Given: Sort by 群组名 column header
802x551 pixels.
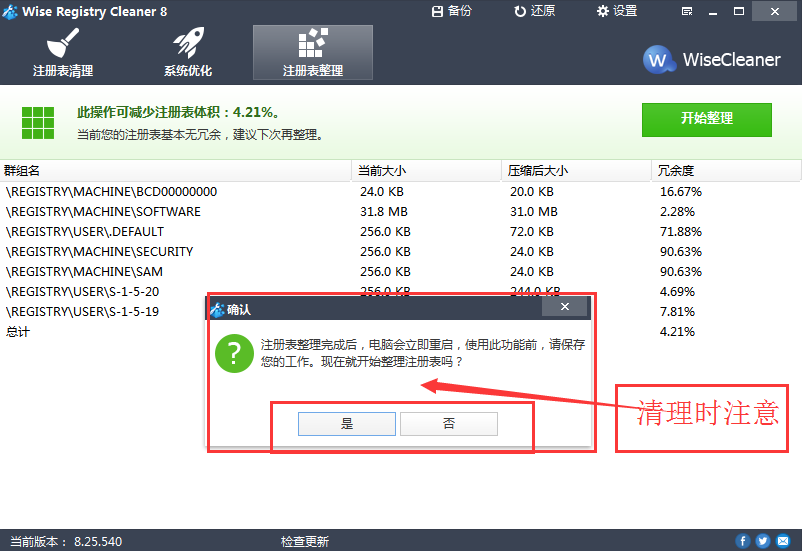Looking at the screenshot, I should click(x=175, y=171).
